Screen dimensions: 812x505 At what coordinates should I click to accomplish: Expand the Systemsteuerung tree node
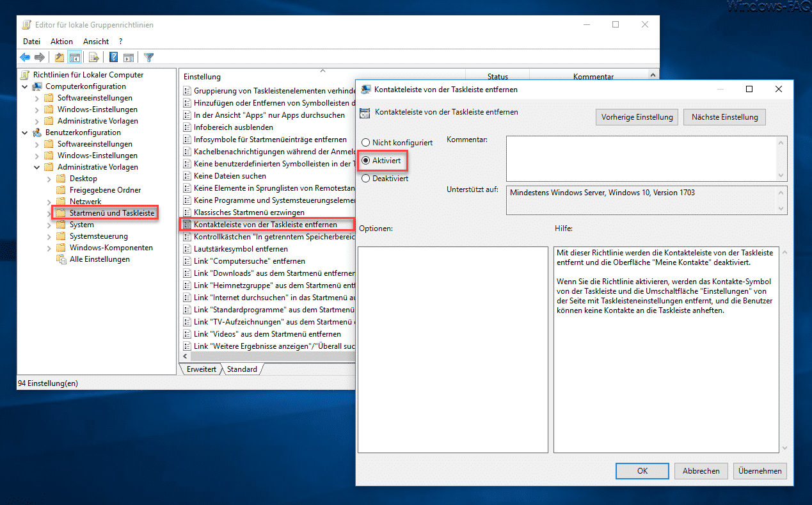[49, 236]
